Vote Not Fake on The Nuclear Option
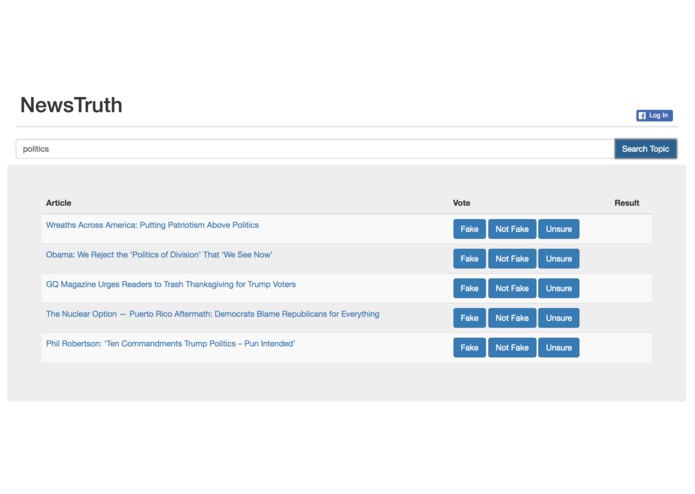 click(512, 318)
